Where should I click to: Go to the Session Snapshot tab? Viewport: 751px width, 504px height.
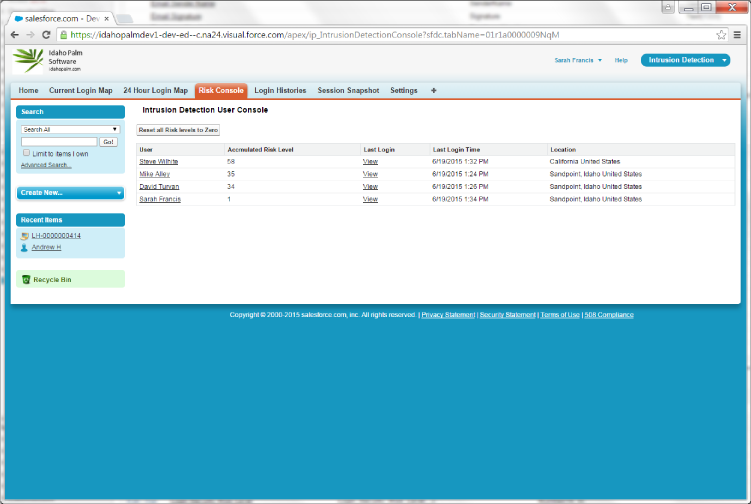(348, 91)
